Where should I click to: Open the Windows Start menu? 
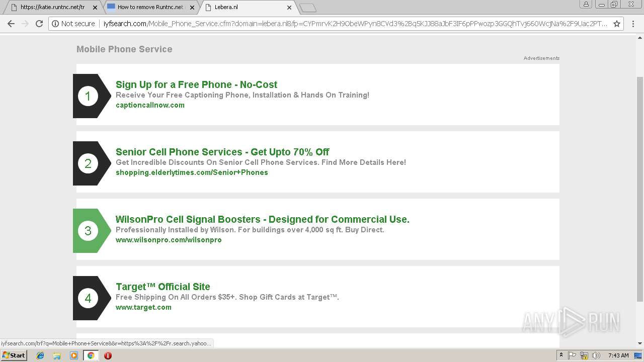click(14, 355)
